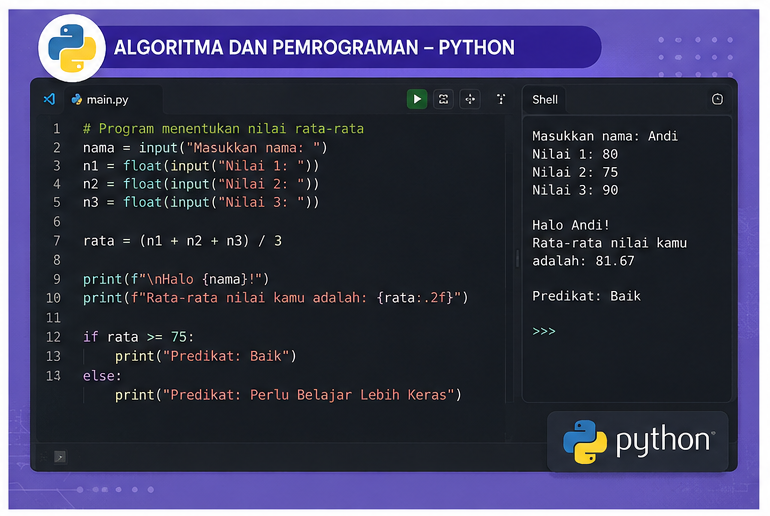Click the divider handle between editor and Shell
The width and height of the screenshot is (770, 516).
coord(517,259)
